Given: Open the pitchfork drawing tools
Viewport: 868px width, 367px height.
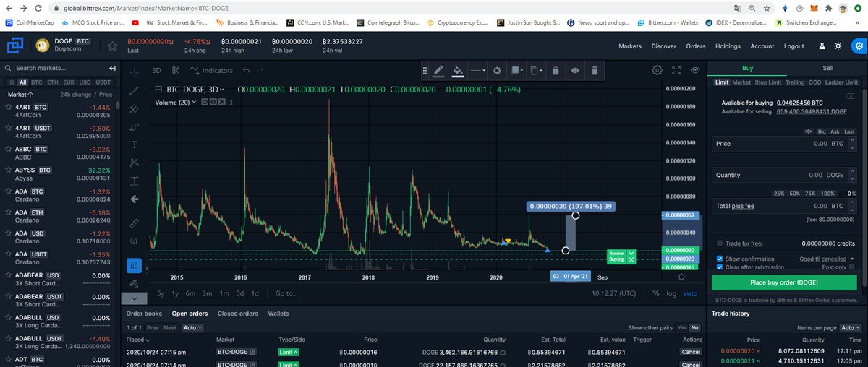Looking at the screenshot, I should (134, 108).
